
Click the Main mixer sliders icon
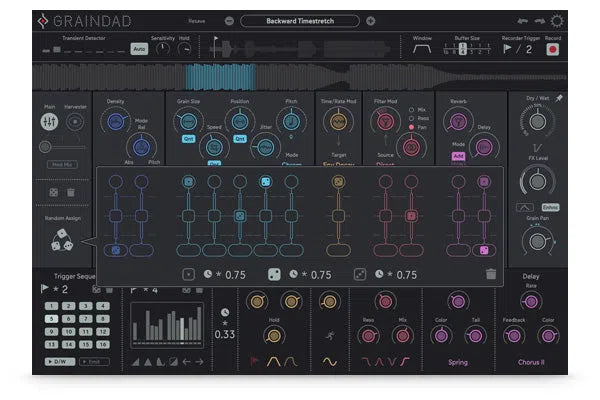(48, 122)
